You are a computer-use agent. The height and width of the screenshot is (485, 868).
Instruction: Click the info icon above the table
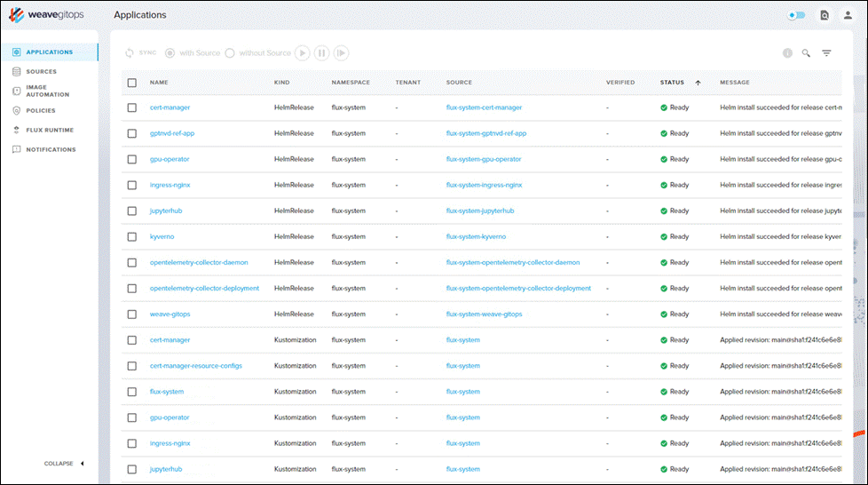pos(787,53)
